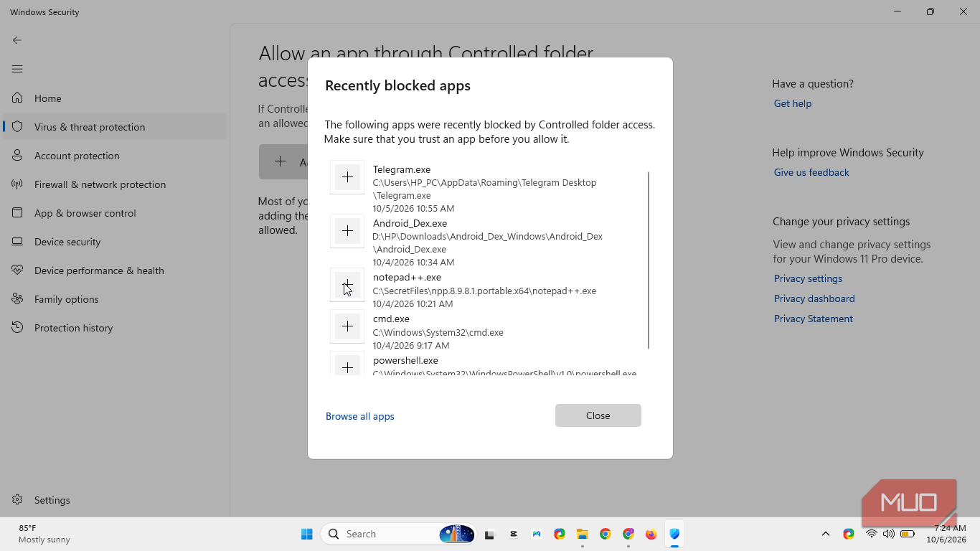Click the C:\Windows\System32\cmd.exe path text
The width and height of the screenshot is (980, 551).
click(438, 332)
